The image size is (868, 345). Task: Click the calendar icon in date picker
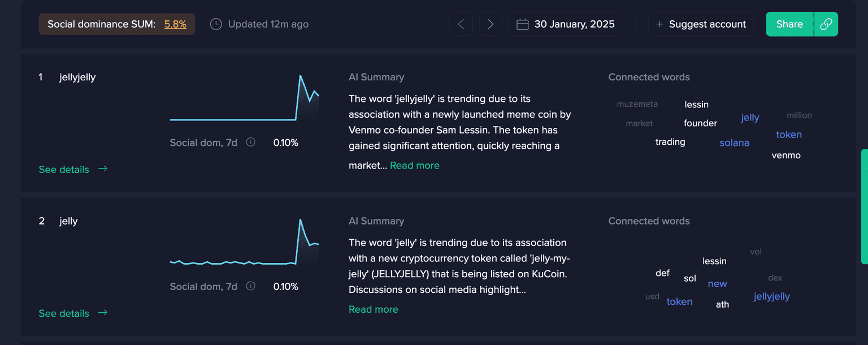click(x=523, y=24)
